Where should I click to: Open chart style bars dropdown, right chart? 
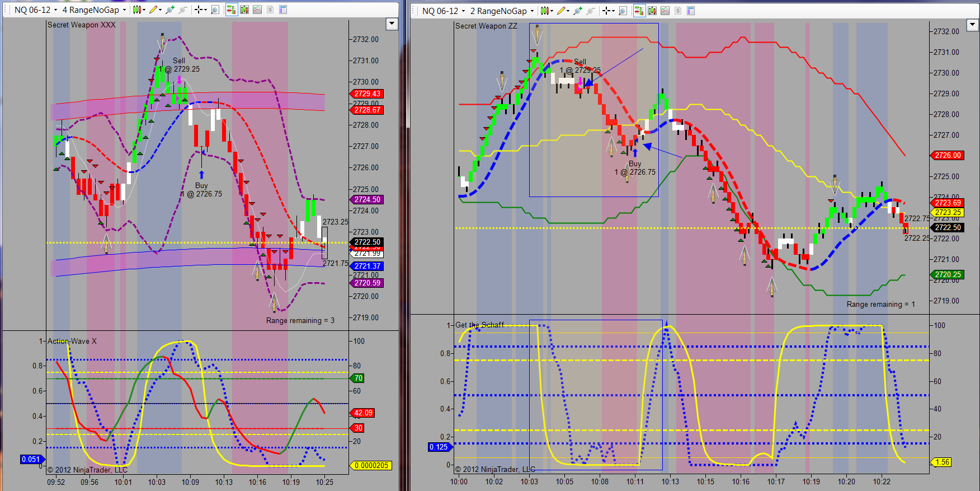pos(546,11)
